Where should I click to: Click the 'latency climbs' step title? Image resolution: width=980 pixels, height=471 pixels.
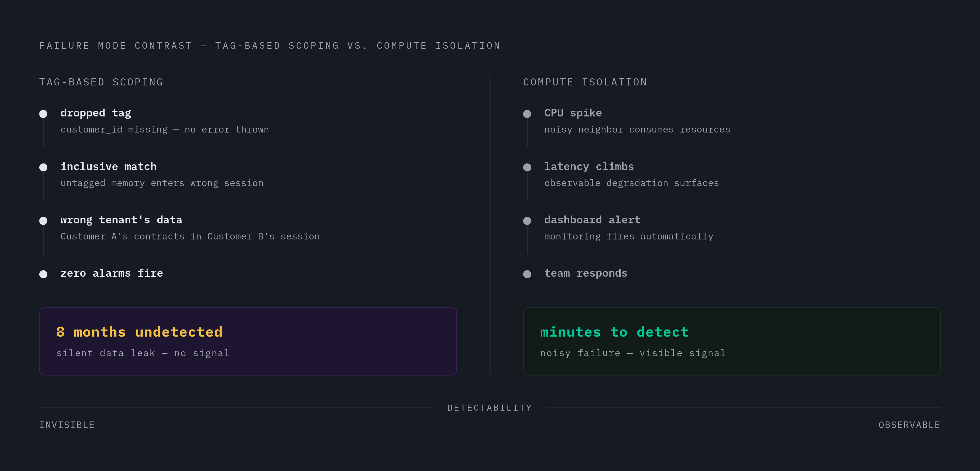(x=589, y=167)
